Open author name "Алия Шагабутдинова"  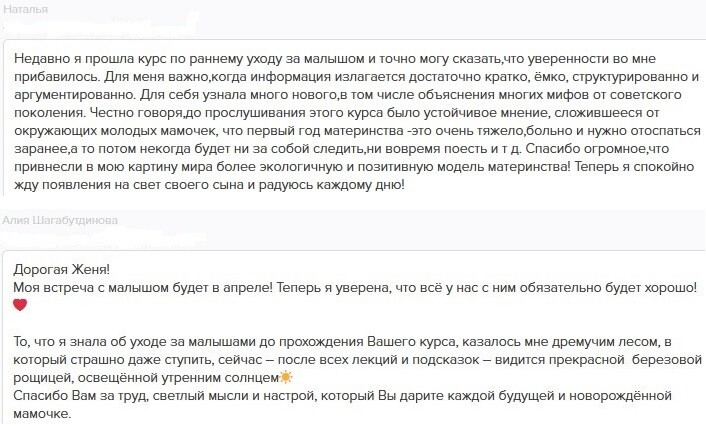[x=60, y=219]
